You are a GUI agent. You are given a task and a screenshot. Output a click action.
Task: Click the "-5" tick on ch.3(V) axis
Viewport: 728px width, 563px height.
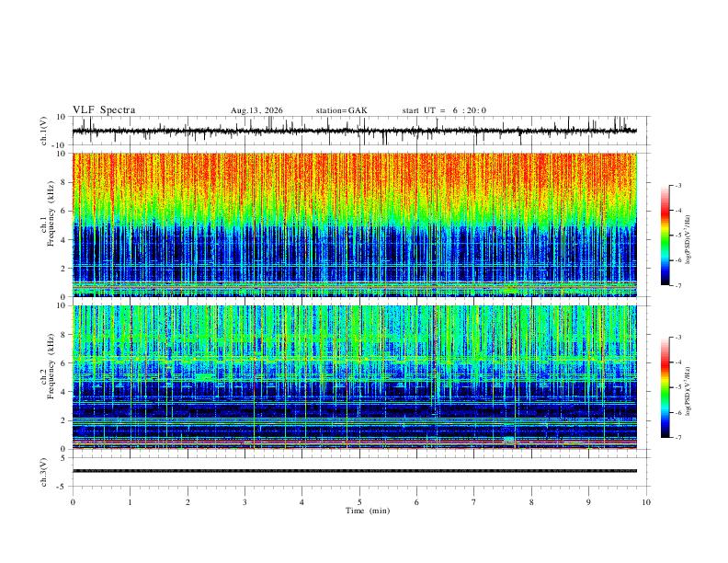click(x=63, y=487)
